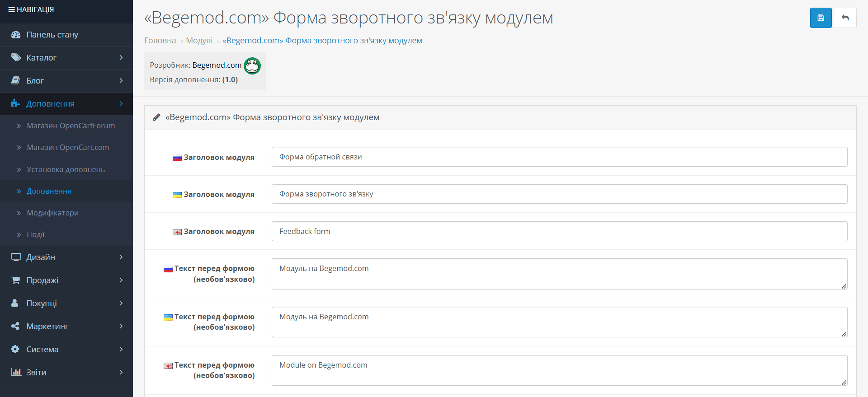Image resolution: width=868 pixels, height=397 pixels.
Task: Click the Feedback form title input field
Action: [x=559, y=231]
